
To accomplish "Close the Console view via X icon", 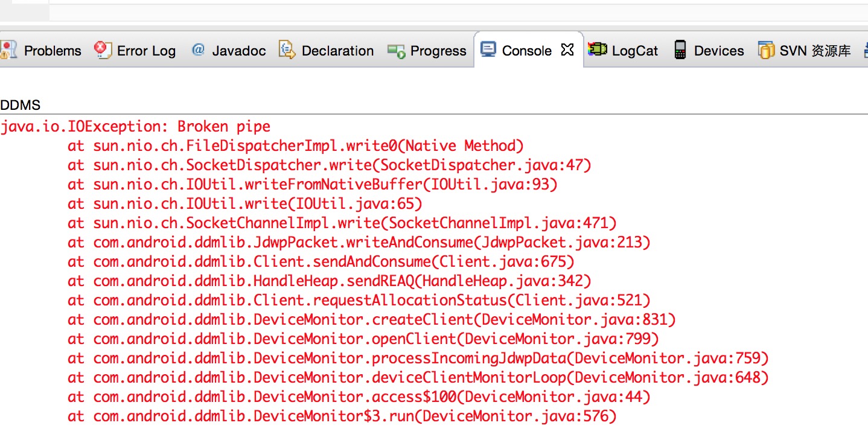I will coord(567,50).
